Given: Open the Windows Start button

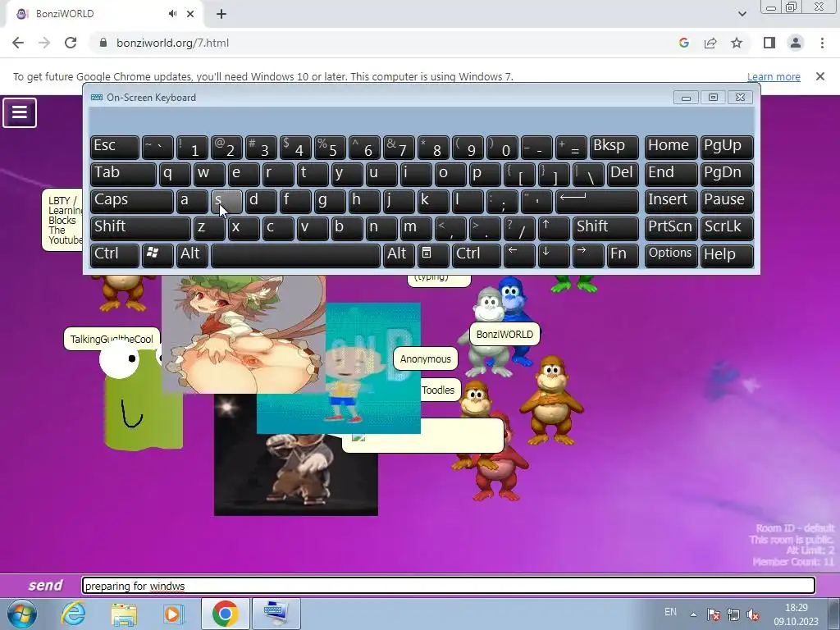Looking at the screenshot, I should coord(22,614).
